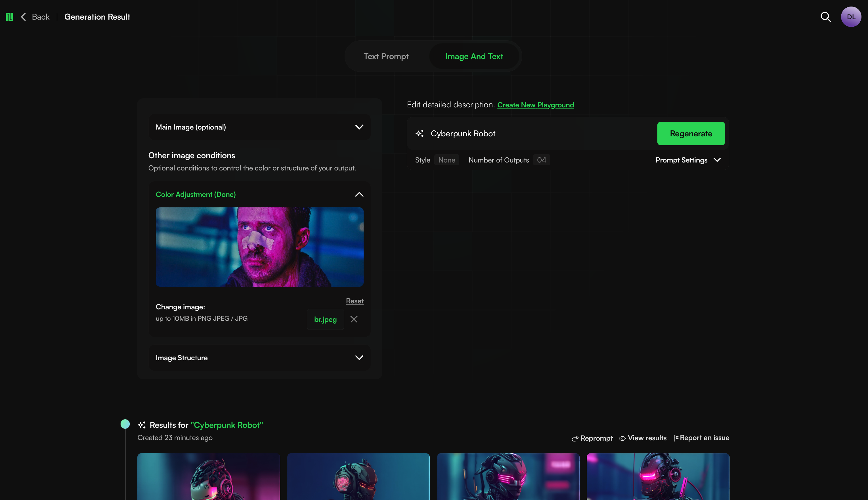Screen dimensions: 868x500
Task: Click the sparkle icon beside Cyberpunk Robot prompt
Action: pos(420,134)
